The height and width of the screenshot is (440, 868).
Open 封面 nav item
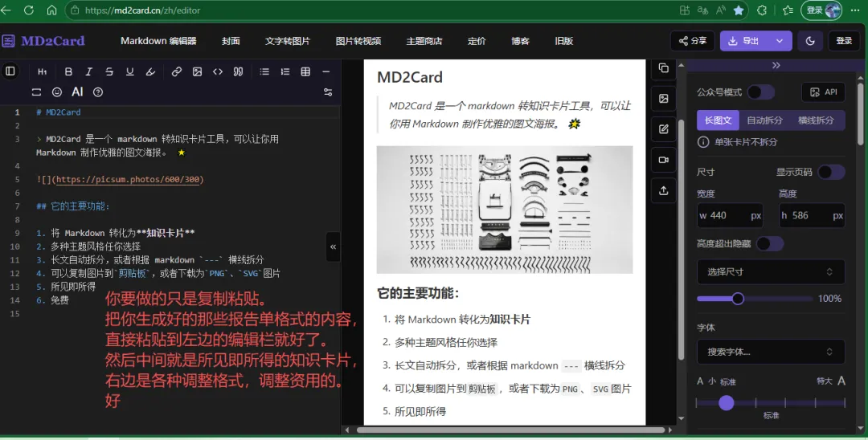pyautogui.click(x=231, y=41)
